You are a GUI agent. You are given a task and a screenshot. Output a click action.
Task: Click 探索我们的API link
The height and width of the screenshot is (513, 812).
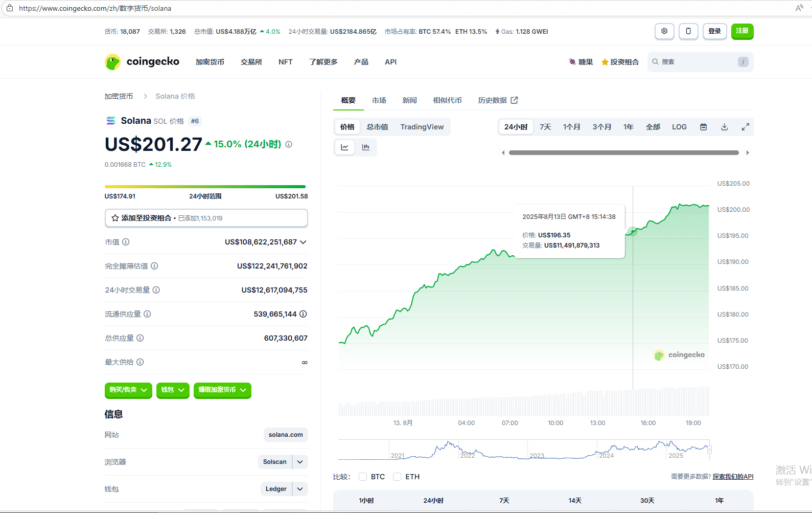click(733, 477)
